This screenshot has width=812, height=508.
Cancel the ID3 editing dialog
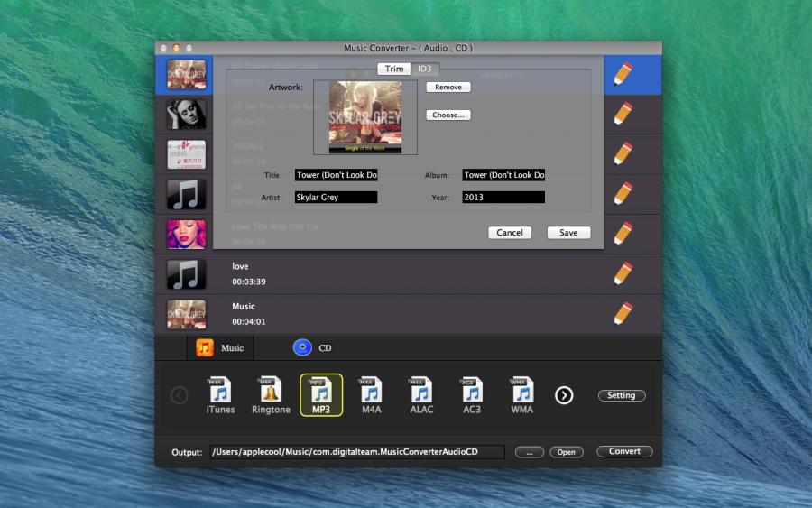pyautogui.click(x=510, y=233)
